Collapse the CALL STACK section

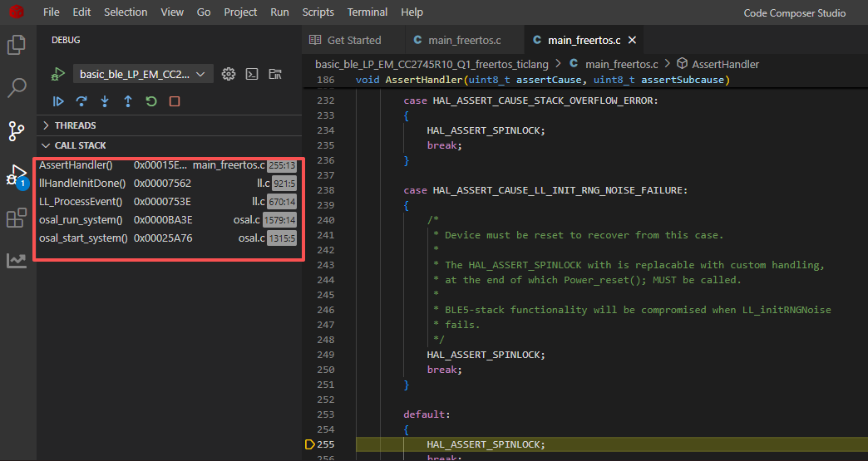[x=80, y=145]
